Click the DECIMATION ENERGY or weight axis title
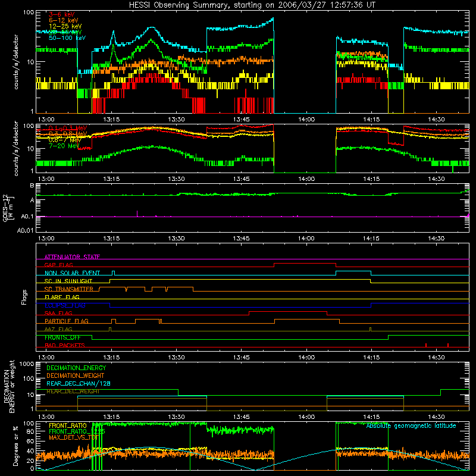Image resolution: width=476 pixels, height=476 pixels. (x=9, y=386)
